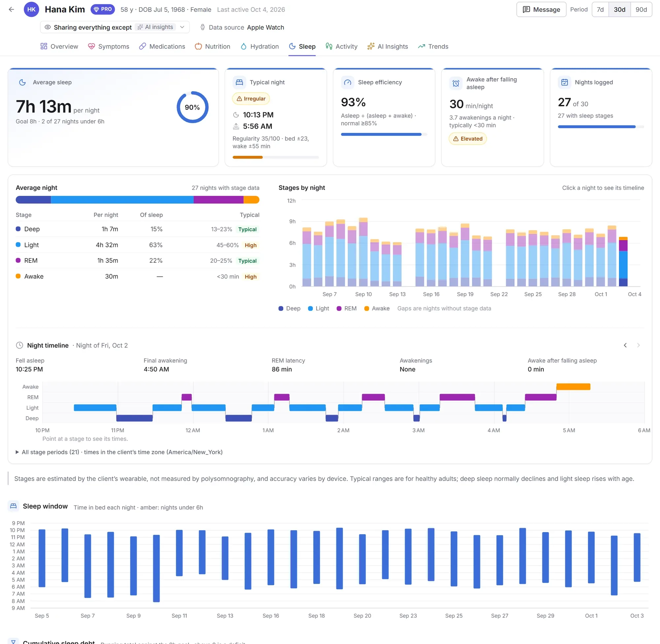Click the orange Awake segment in night timeline

coord(573,387)
